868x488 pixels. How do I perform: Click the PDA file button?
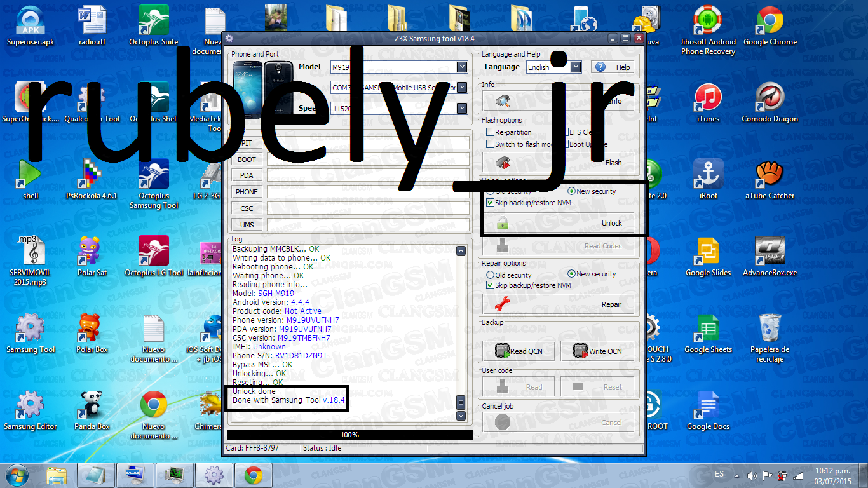[x=247, y=175]
